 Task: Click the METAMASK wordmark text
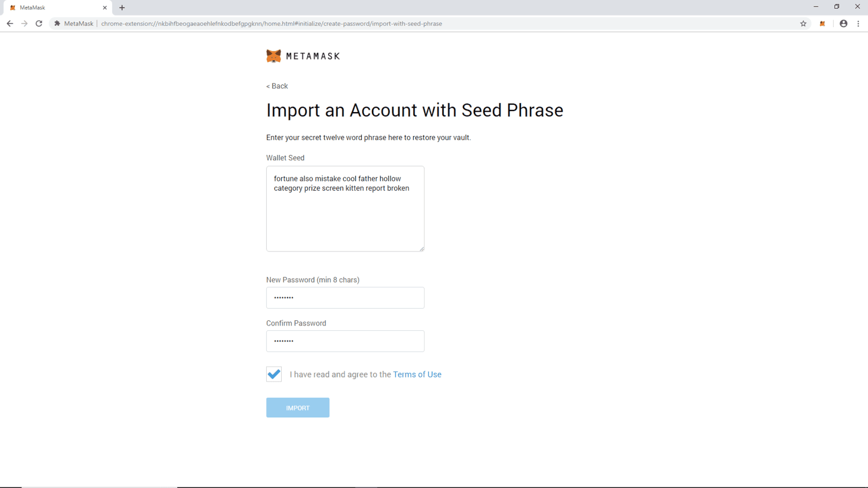(313, 56)
